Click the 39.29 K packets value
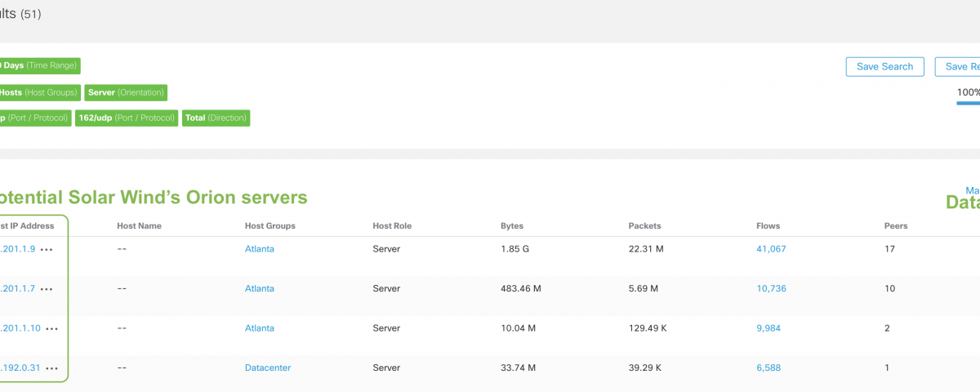The image size is (980, 392). (647, 368)
